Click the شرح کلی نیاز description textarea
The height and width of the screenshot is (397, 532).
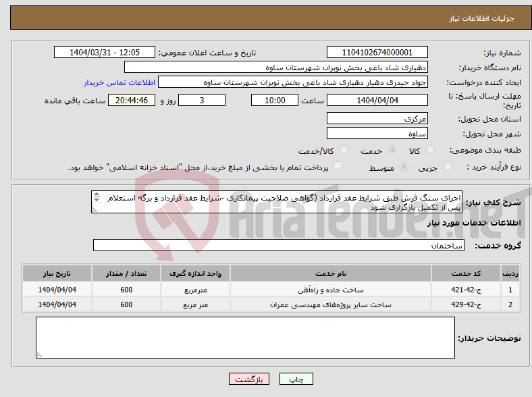pos(277,202)
